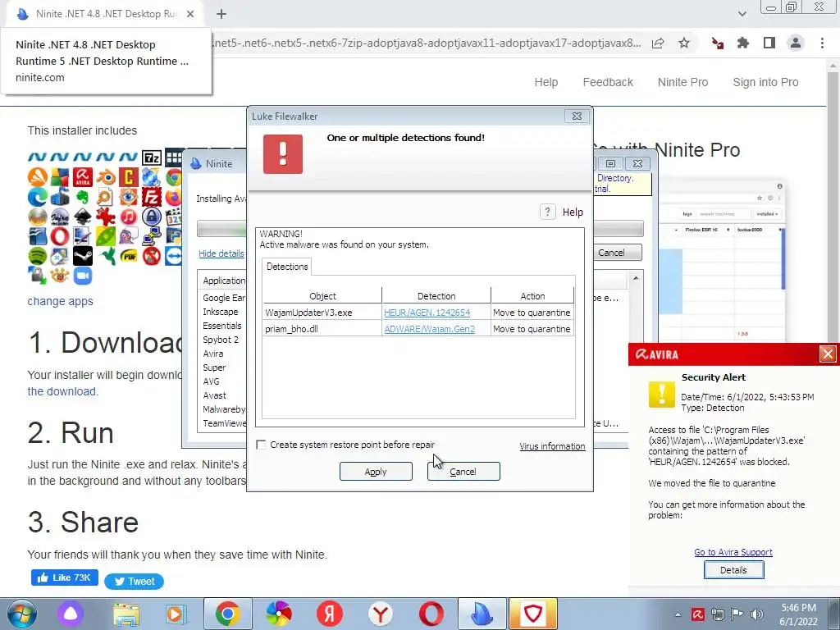Click the FileZilla icon in the app grid
This screenshot has height=630, width=840.
[152, 197]
